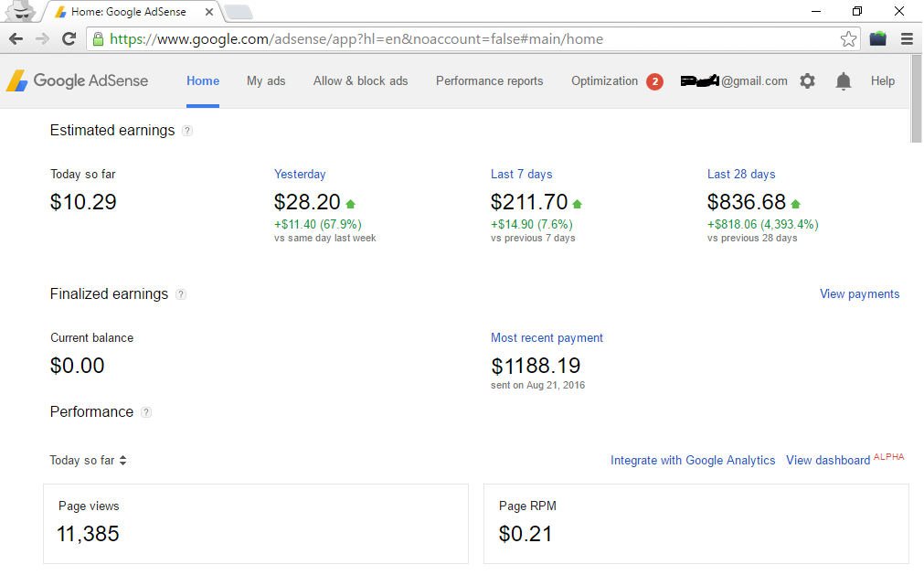Screen dimensions: 924x586
Task: Click the browser forward arrow
Action: 42,39
